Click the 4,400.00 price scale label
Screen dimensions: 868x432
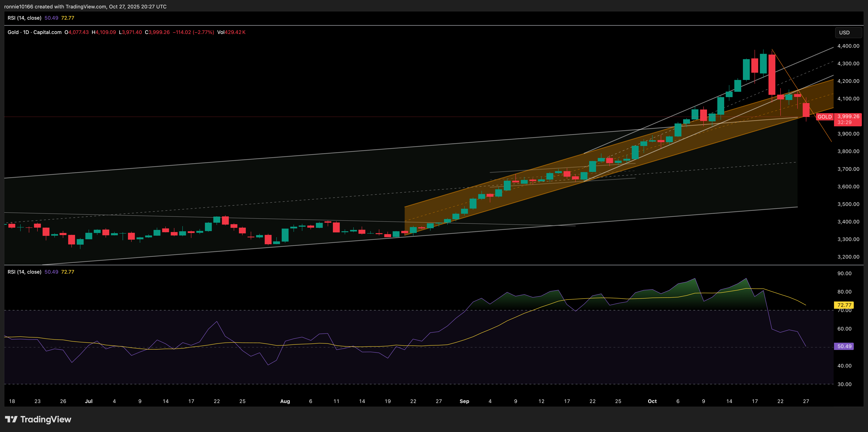(848, 46)
